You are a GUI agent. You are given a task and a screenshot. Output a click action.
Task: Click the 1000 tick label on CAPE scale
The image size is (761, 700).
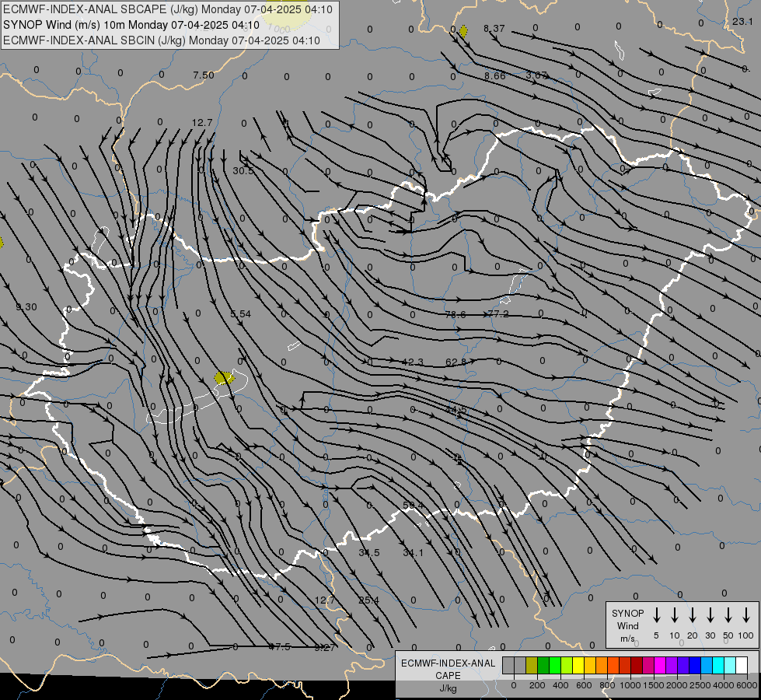630,685
